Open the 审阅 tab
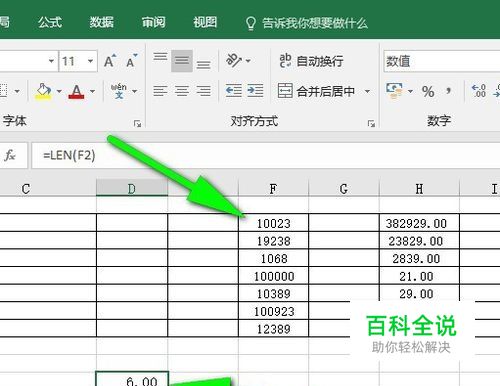 153,22
